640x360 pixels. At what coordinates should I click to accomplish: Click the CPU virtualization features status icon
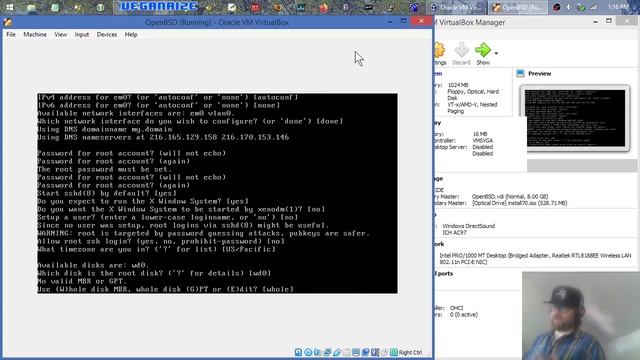(375, 352)
